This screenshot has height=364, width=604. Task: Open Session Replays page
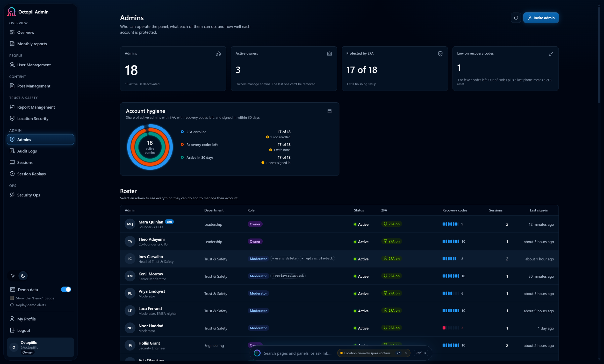pyautogui.click(x=40, y=174)
